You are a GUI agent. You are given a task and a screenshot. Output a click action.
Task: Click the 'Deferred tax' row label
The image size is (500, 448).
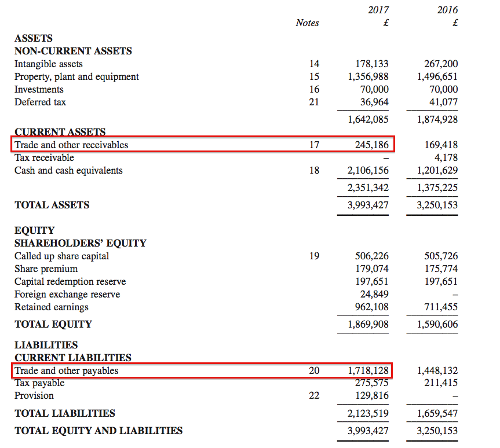point(40,102)
